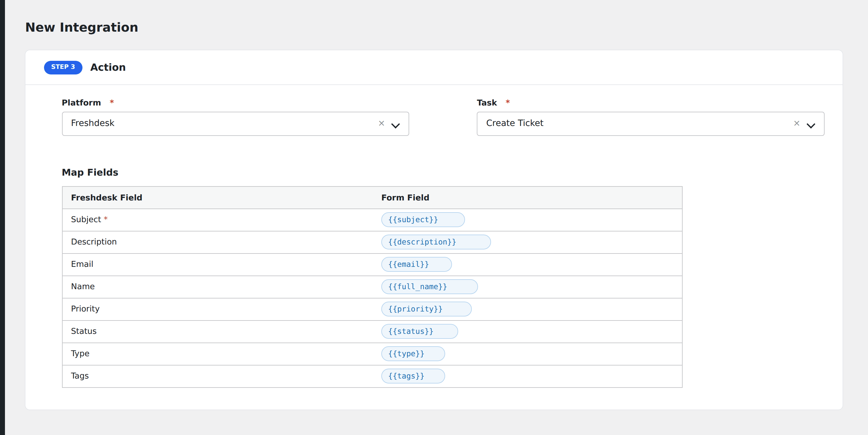Select the {{type}} form field tag

pyautogui.click(x=413, y=354)
